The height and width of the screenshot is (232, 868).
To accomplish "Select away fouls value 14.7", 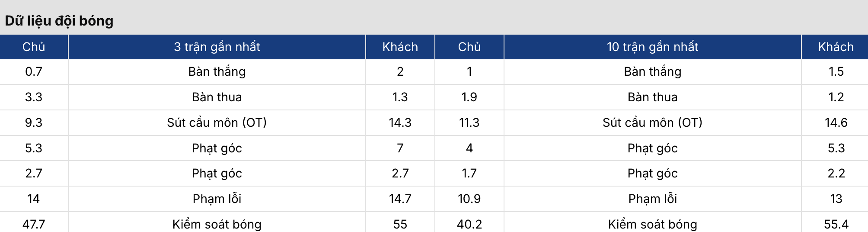I will [x=400, y=199].
